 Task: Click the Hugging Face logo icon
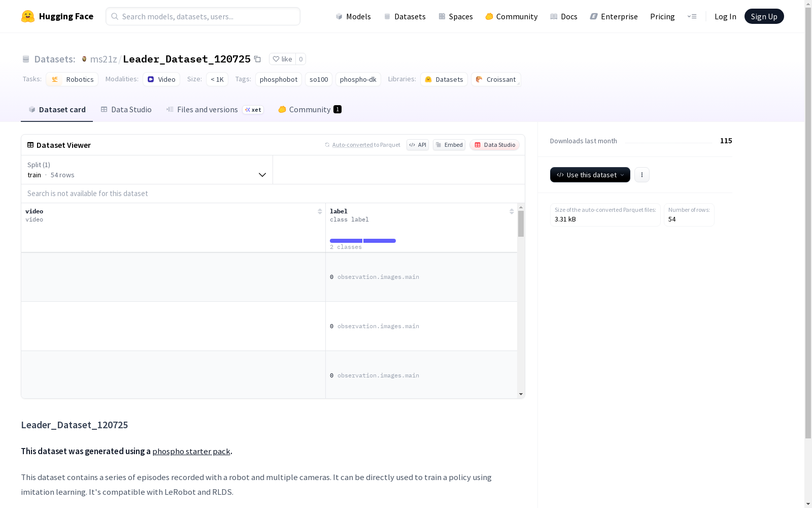click(28, 16)
